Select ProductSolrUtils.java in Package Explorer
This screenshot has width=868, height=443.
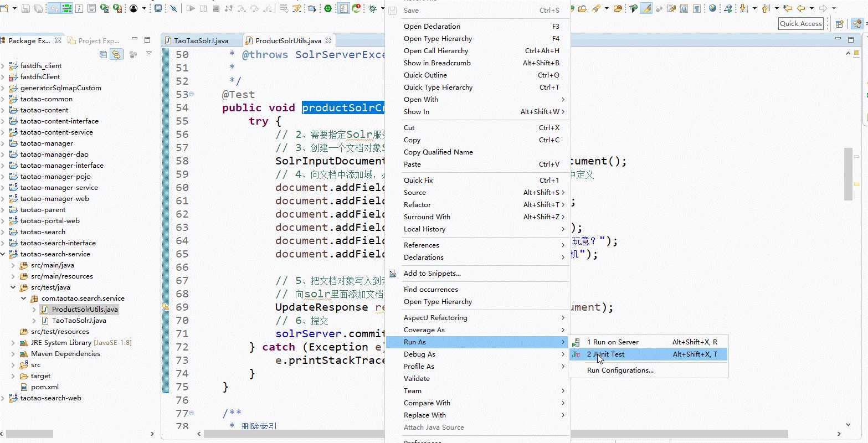coord(85,309)
